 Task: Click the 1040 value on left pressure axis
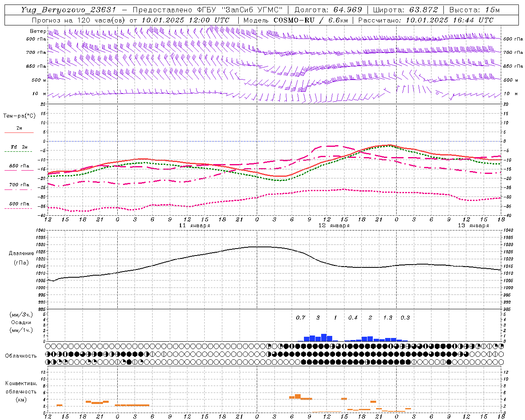[41, 231]
